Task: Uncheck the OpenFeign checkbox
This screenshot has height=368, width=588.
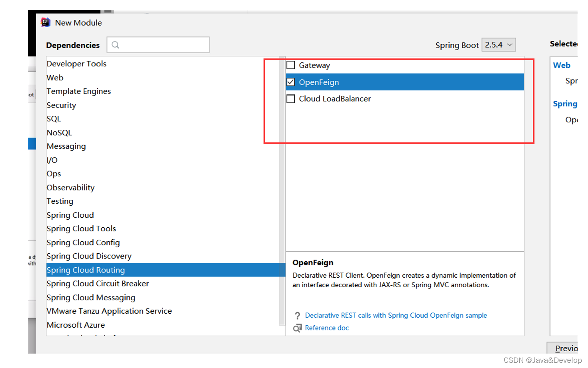Action: [x=291, y=82]
